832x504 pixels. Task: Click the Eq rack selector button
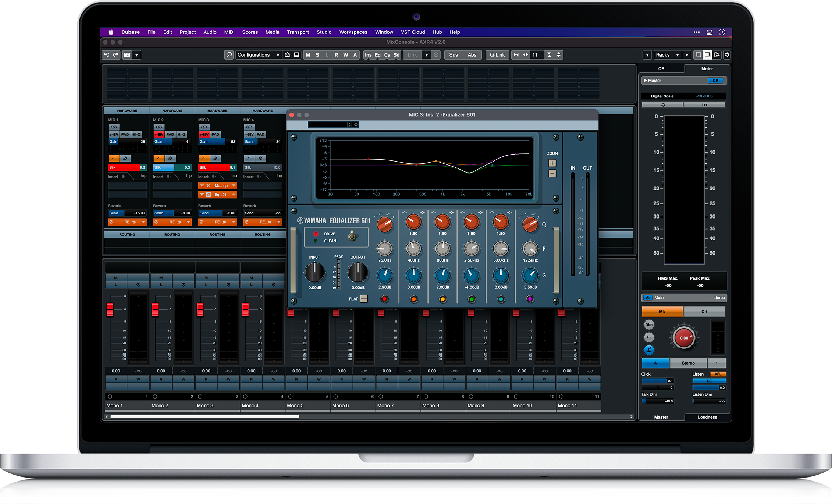coord(378,55)
